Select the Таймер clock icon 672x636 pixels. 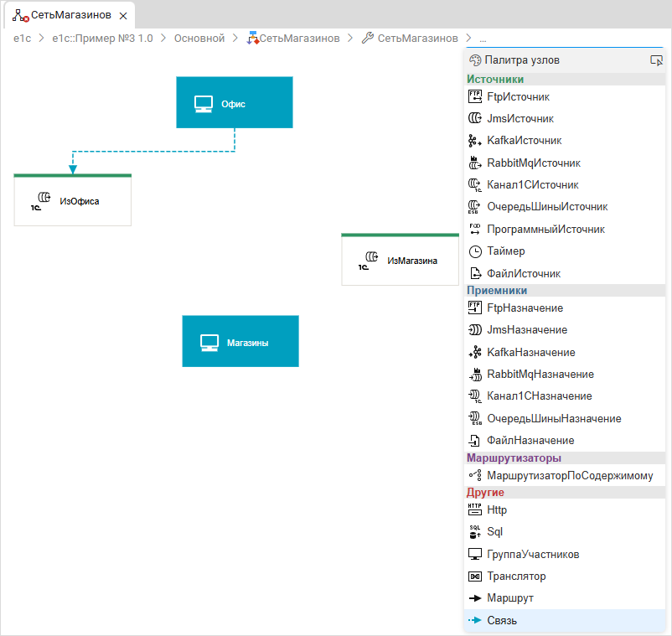[474, 251]
